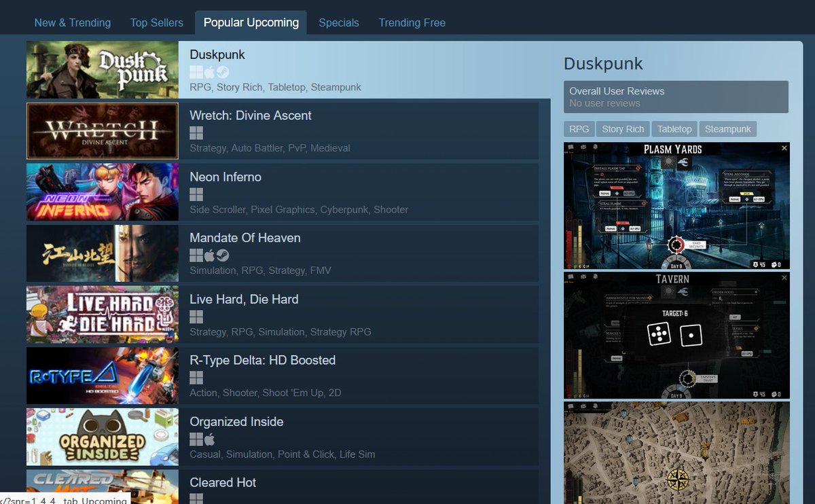Click the Apple icon in Duskpunk row

[209, 72]
